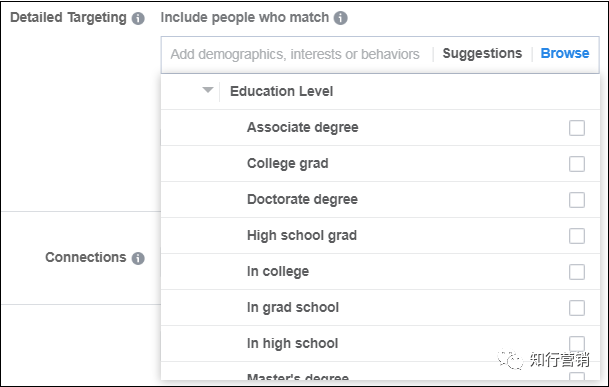Click the Master's degree option at list bottom
This screenshot has width=609, height=387.
[298, 377]
